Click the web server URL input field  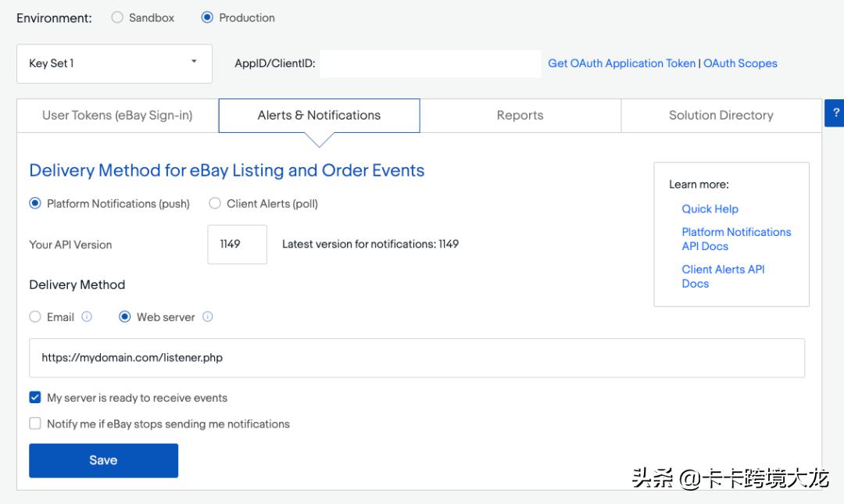click(417, 358)
